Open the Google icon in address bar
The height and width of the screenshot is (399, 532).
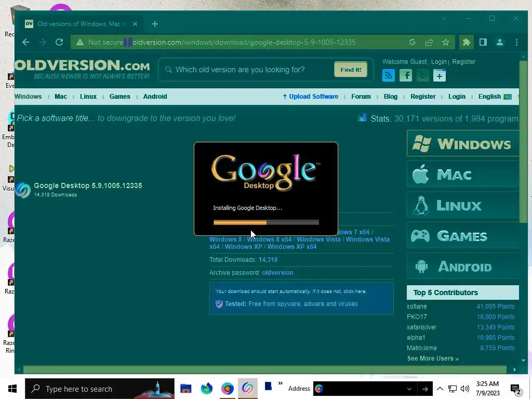(412, 42)
